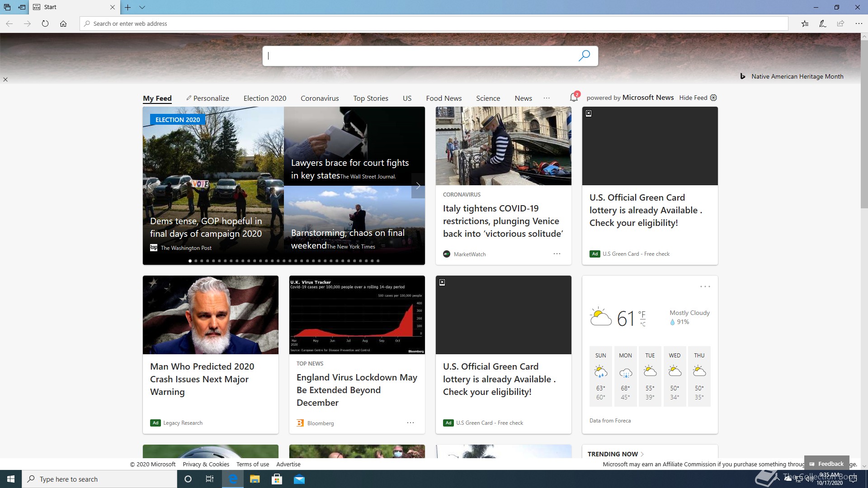Open Terms of use link
Screen dimensions: 868x488
click(253, 464)
